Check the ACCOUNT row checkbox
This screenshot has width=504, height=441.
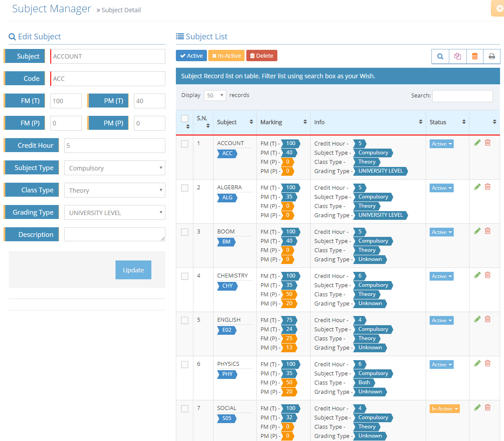pyautogui.click(x=185, y=144)
